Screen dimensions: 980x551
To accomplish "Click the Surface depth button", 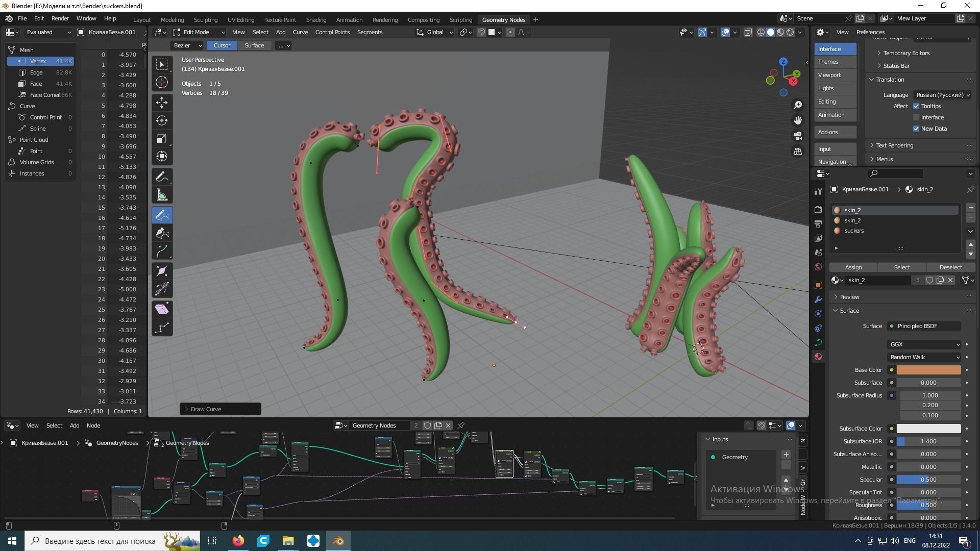I will coord(254,45).
